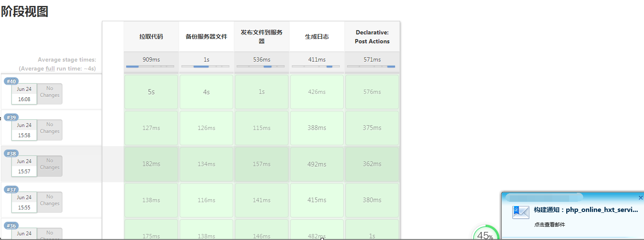Select the 380ms stage cell
This screenshot has width=644, height=240.
372,200
